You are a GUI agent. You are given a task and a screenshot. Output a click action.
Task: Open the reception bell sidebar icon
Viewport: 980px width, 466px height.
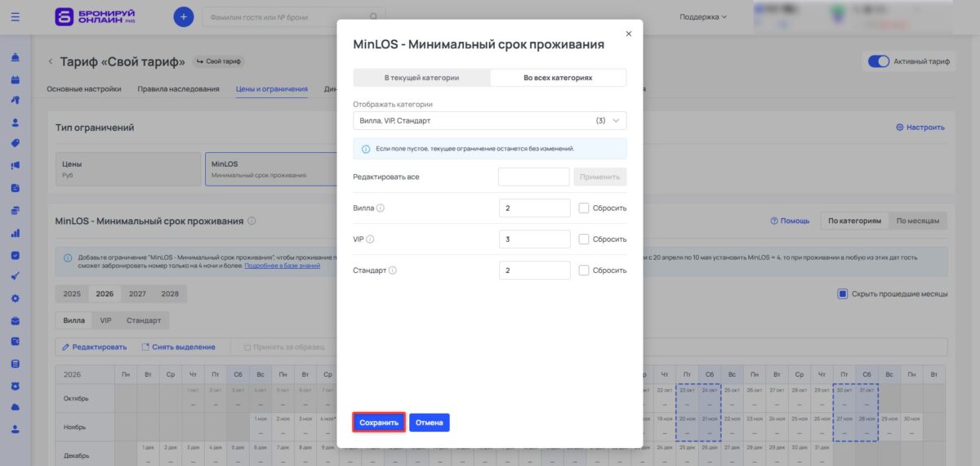[15, 58]
